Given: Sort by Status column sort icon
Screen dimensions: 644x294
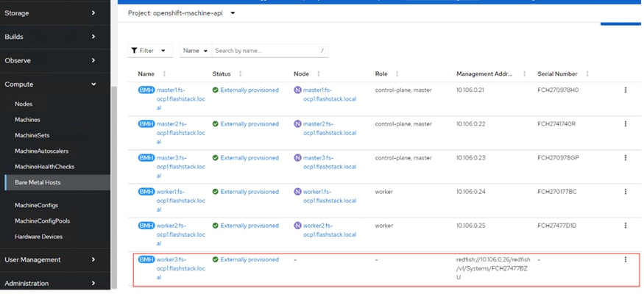Looking at the screenshot, I should click(x=241, y=74).
